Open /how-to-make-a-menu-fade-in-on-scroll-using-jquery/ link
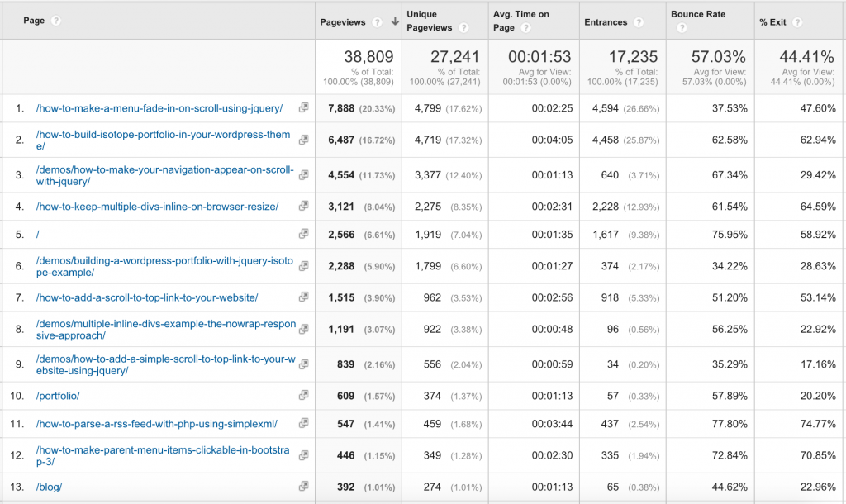The height and width of the screenshot is (504, 846). click(x=159, y=108)
